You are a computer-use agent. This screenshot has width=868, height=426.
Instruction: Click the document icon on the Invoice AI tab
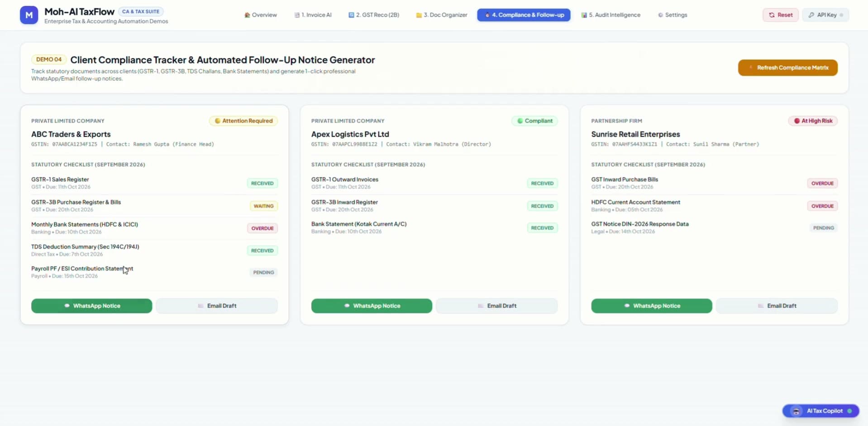click(x=297, y=15)
